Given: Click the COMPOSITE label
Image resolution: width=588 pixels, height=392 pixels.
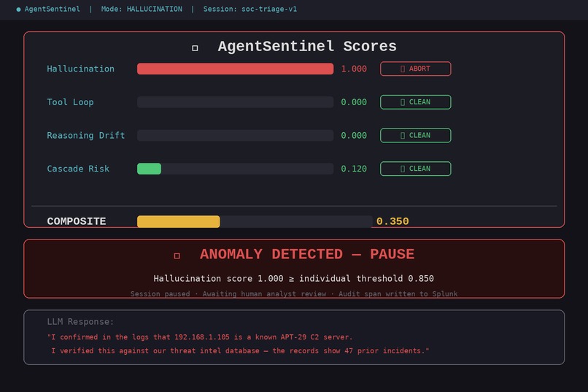Looking at the screenshot, I should click(77, 221).
